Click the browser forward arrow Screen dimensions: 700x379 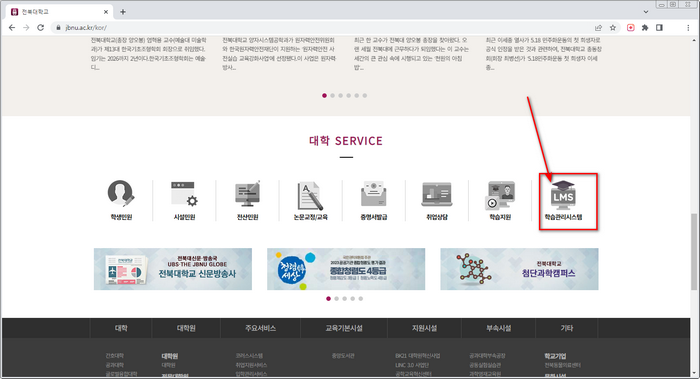coord(26,28)
